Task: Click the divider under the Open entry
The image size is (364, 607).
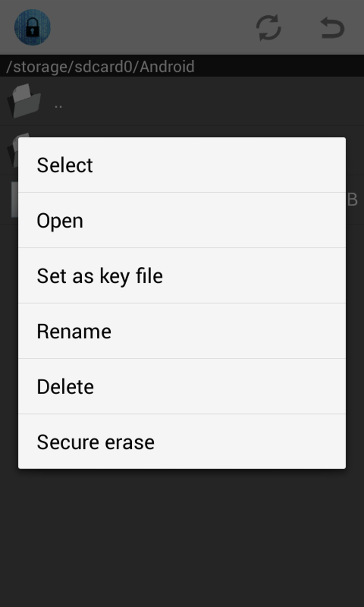Action: pos(182,247)
